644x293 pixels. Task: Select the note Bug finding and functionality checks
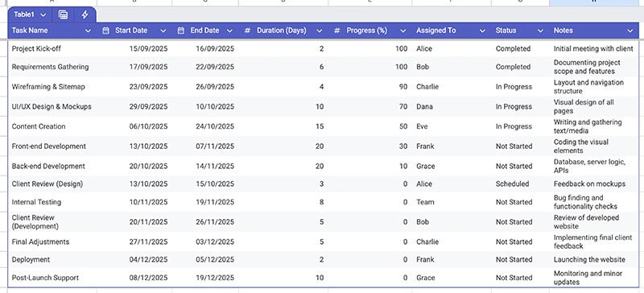click(x=585, y=202)
